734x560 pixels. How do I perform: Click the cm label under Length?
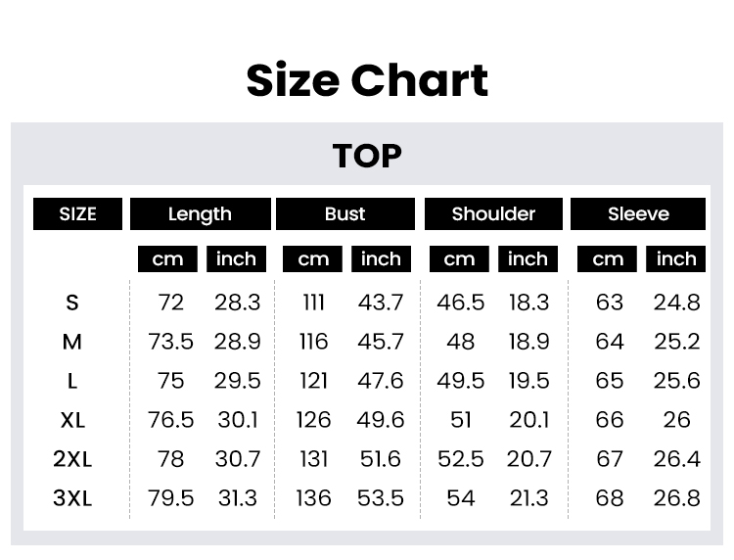pyautogui.click(x=167, y=259)
